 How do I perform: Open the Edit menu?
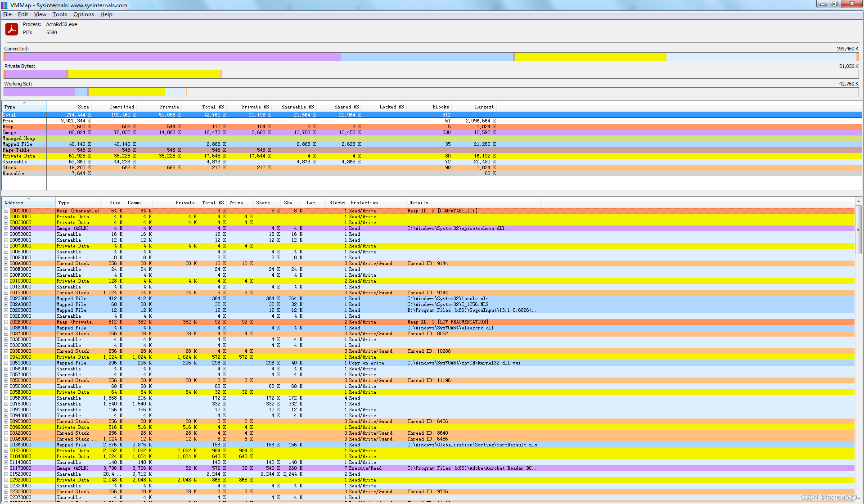[22, 14]
